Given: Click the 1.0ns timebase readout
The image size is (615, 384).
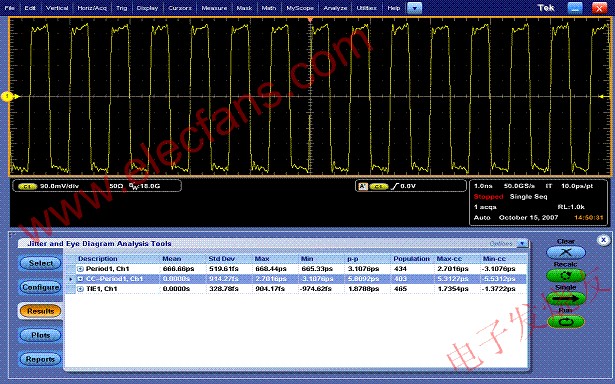Looking at the screenshot, I should pyautogui.click(x=483, y=186).
